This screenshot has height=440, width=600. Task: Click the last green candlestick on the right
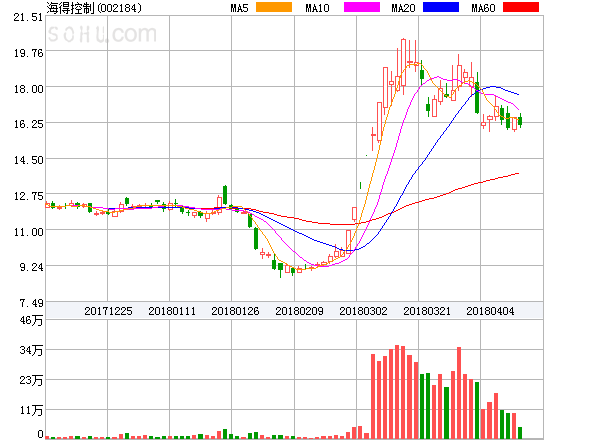point(520,121)
